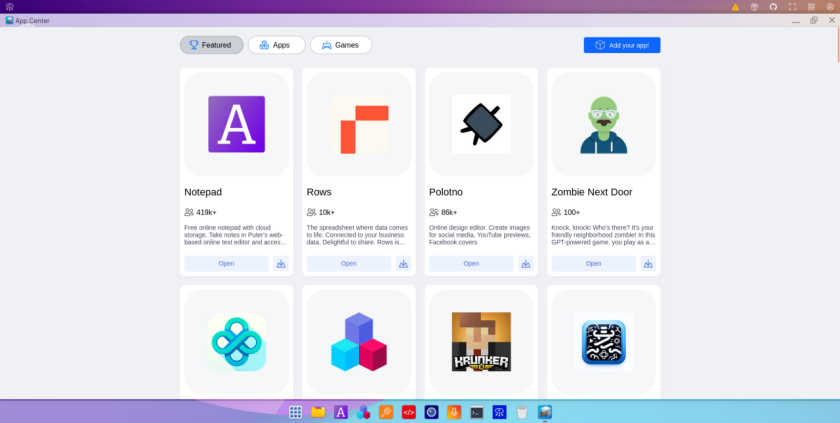
Task: Click the Zombie Next Door avatar thumbnail
Action: point(604,124)
